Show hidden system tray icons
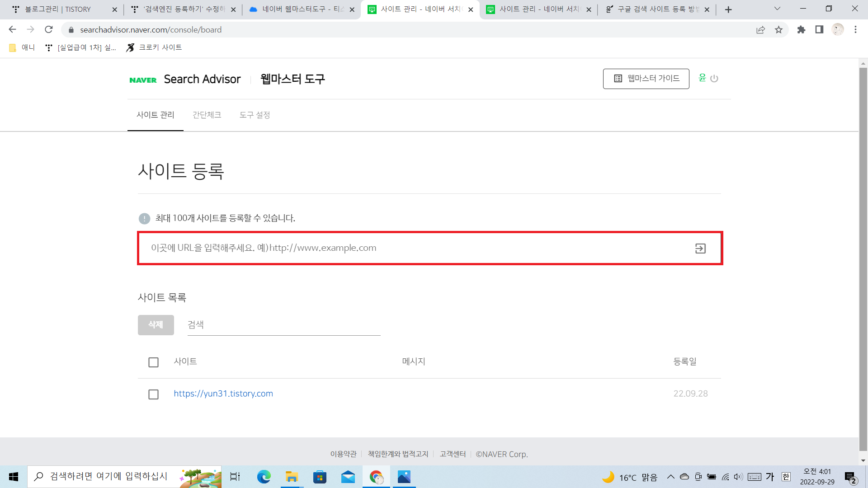Screen dimensions: 868x488 671,477
